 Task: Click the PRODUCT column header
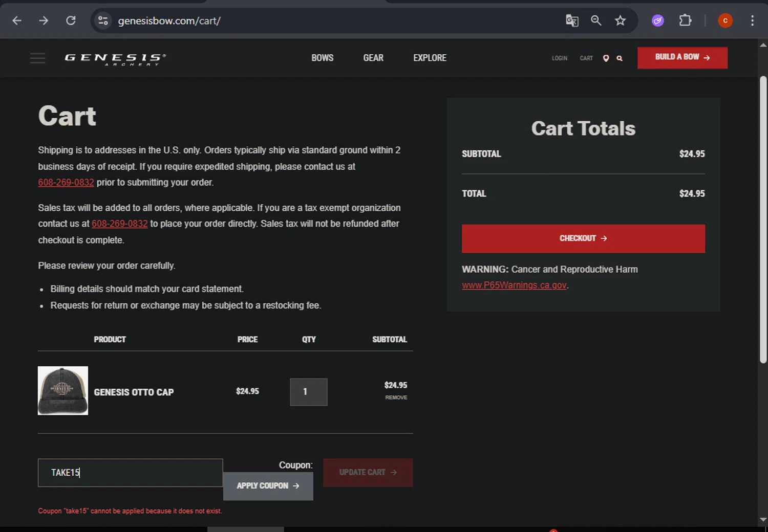110,339
